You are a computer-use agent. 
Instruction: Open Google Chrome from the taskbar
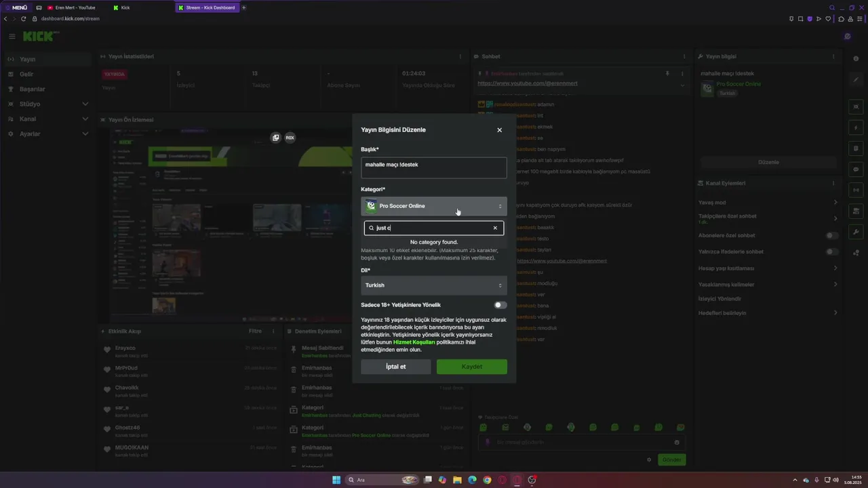487,480
